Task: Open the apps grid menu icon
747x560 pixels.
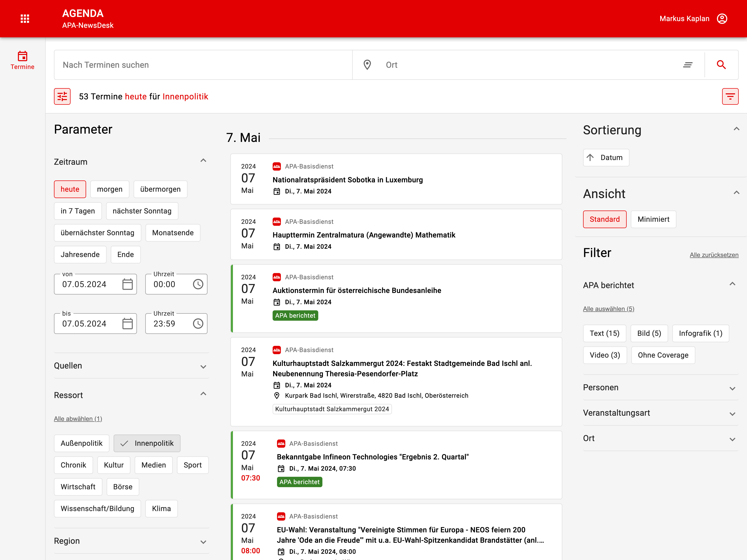Action: click(25, 18)
